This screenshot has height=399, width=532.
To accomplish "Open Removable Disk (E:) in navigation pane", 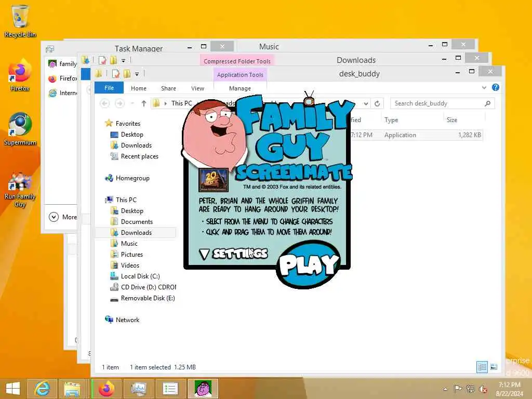I will point(148,298).
